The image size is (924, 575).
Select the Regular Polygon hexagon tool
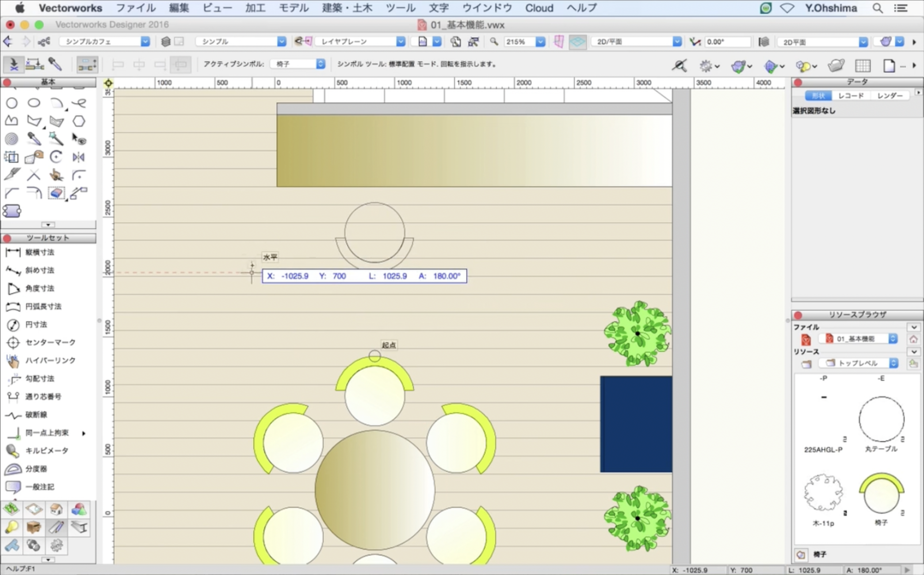pyautogui.click(x=79, y=121)
